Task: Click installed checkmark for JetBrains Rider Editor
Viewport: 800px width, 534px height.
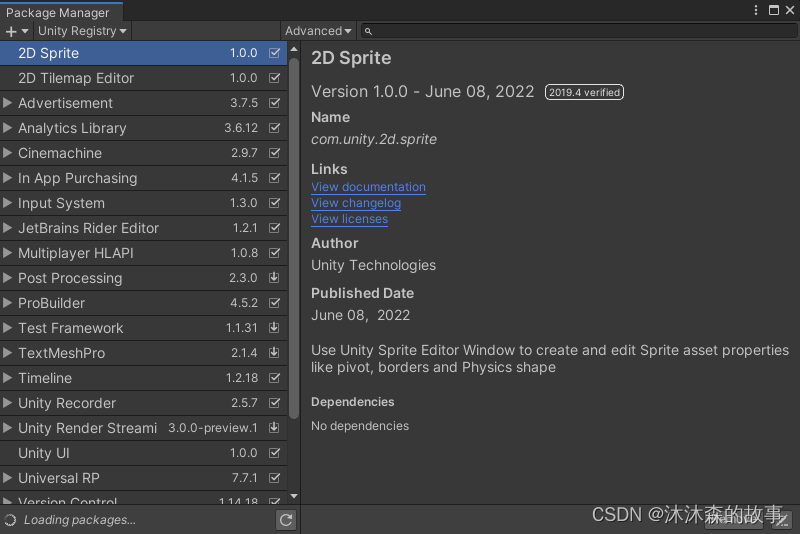Action: coord(274,228)
